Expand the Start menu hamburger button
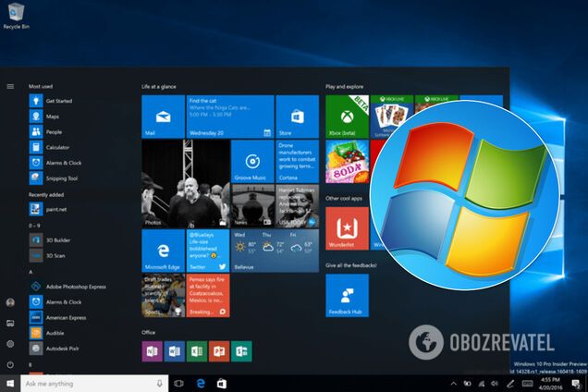Image resolution: width=588 pixels, height=392 pixels. [10, 86]
